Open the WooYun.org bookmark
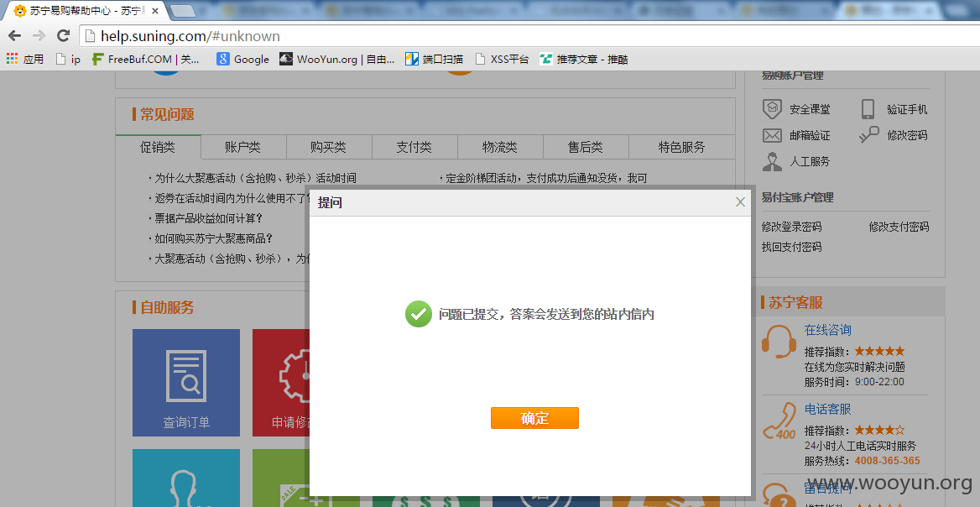Screen dimensions: 980x507 (x=337, y=60)
